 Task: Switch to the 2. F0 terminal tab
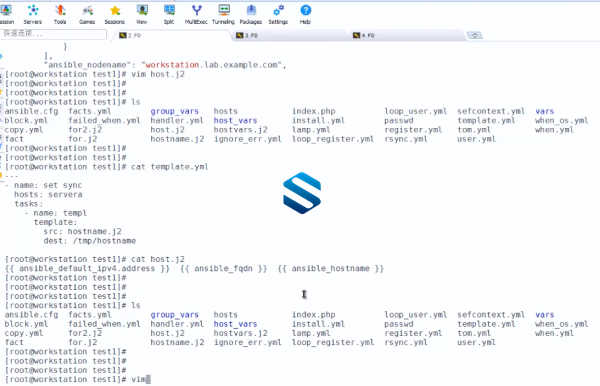(x=171, y=35)
